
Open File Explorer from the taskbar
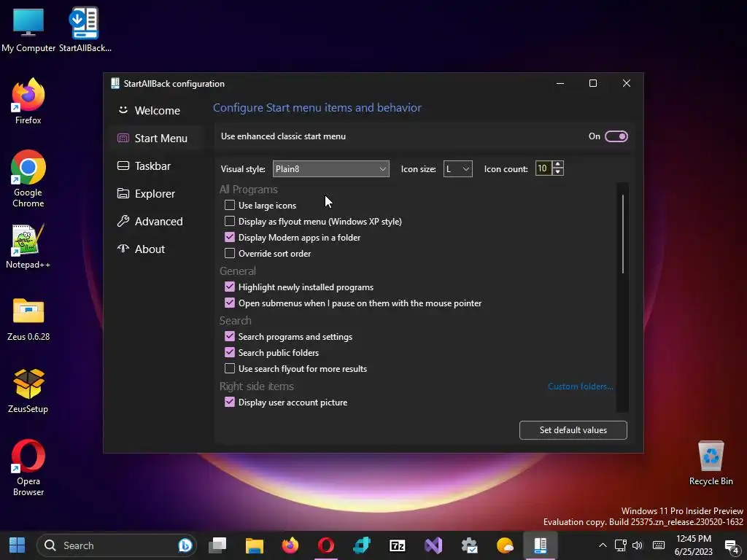(x=254, y=545)
